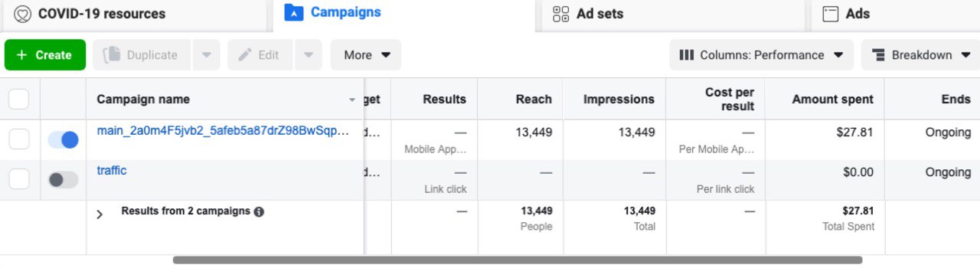
Task: Toggle off the main_2a0m4F5jvb2 campaign switch
Action: [63, 139]
